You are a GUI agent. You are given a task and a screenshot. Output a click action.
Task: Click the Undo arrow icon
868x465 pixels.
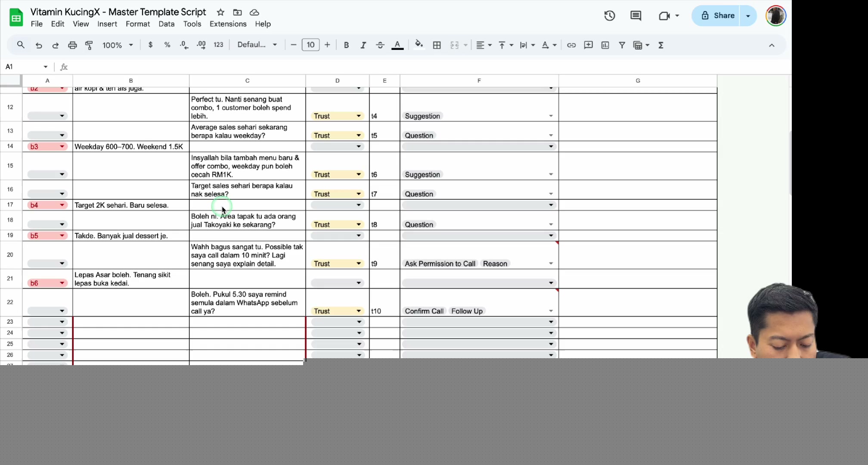(39, 45)
